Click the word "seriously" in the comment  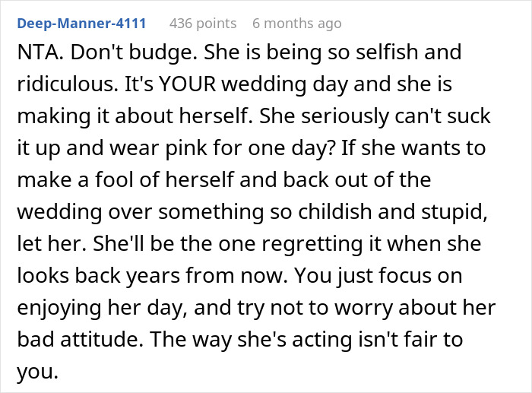click(345, 117)
